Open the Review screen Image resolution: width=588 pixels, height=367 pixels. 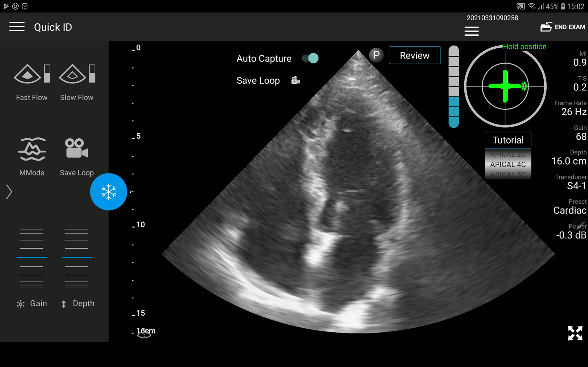(x=414, y=55)
